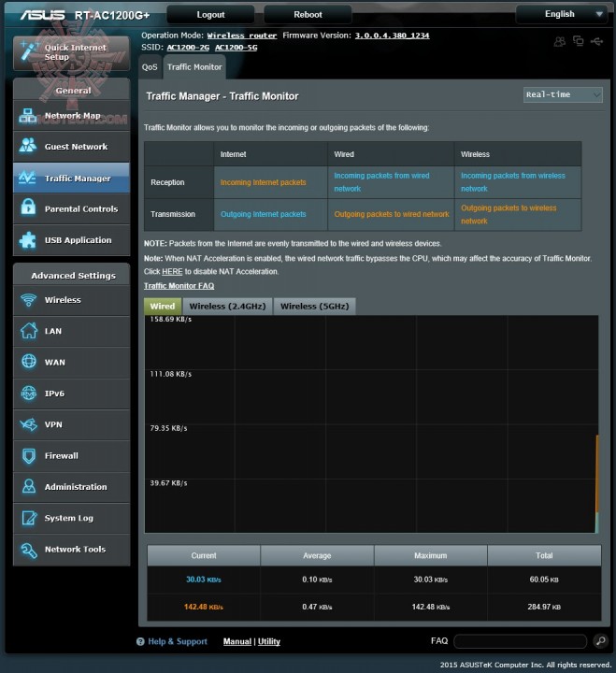
Task: Click the USB status icon
Action: (596, 41)
